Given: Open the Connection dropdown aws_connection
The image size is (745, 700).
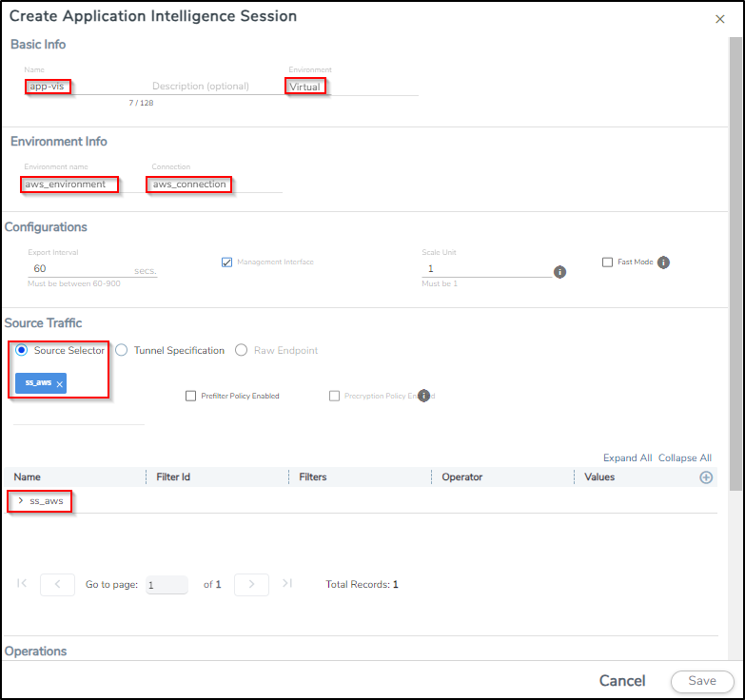Looking at the screenshot, I should click(x=215, y=185).
